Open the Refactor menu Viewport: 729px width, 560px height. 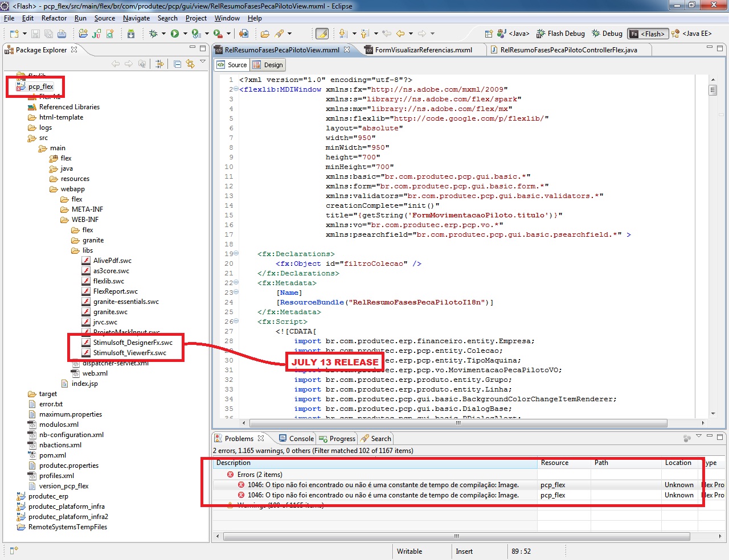[x=54, y=18]
